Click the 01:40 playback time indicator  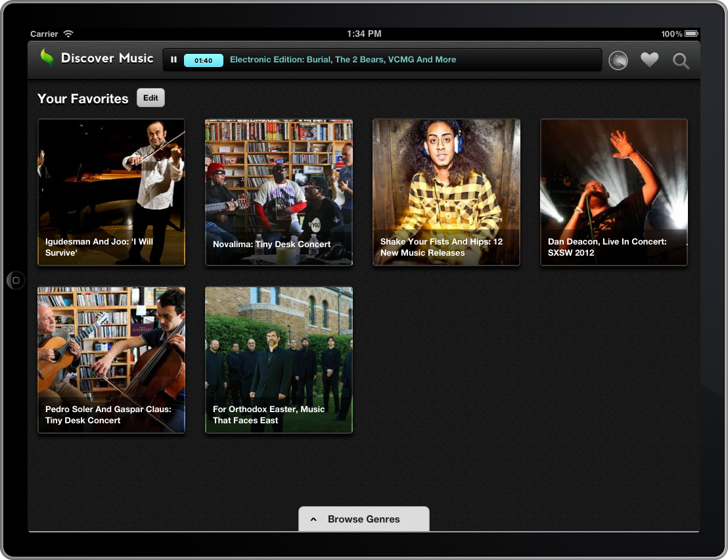point(204,60)
